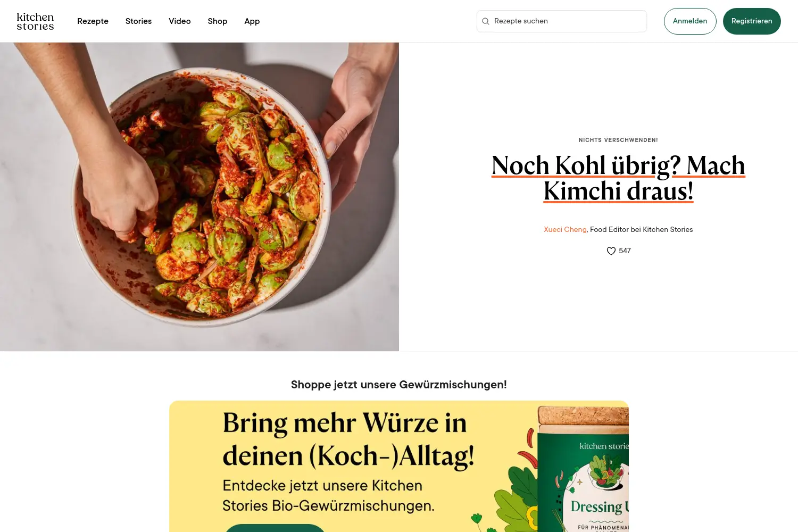Click the search magnifier icon
Screen dimensions: 798x532
486,21
